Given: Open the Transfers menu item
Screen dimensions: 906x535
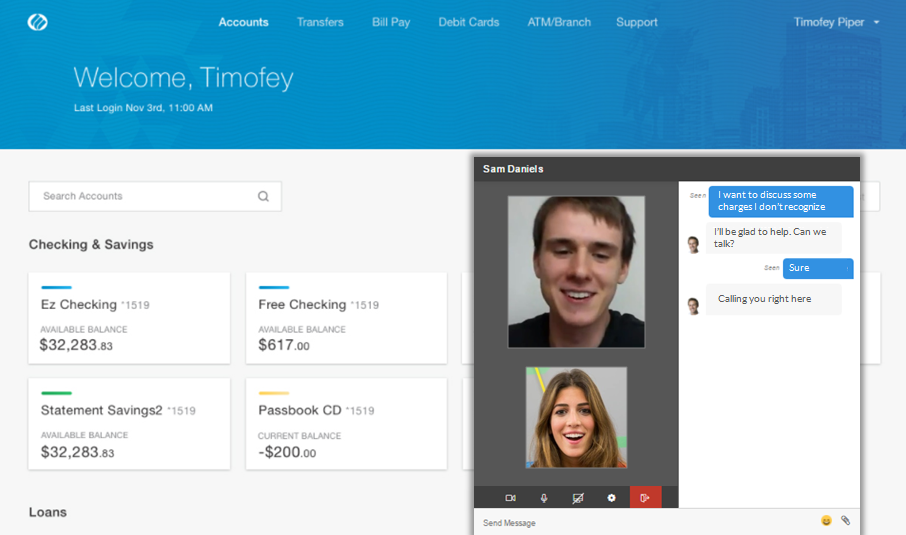Looking at the screenshot, I should pos(320,22).
